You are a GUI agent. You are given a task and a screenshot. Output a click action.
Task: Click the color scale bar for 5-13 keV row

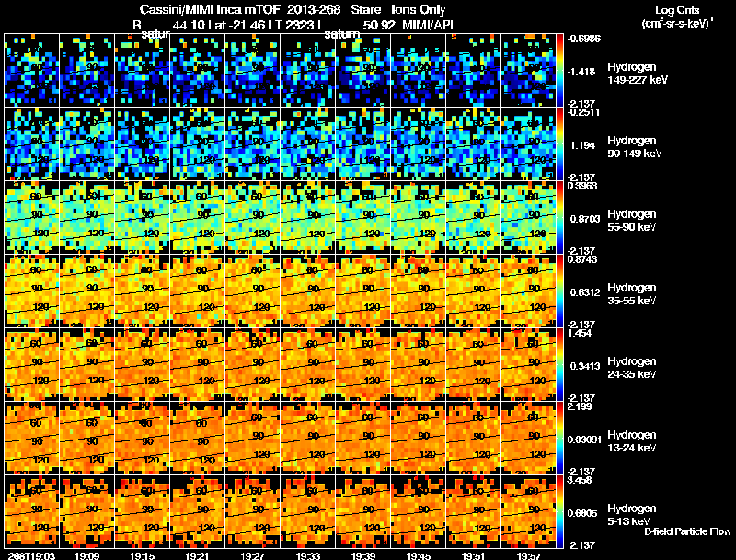(x=559, y=512)
